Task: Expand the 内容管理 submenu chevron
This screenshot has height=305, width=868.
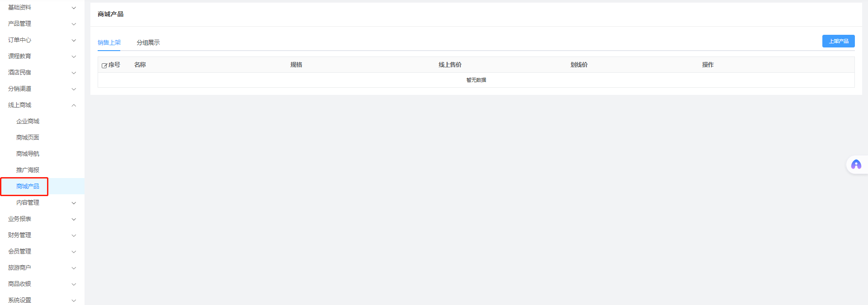Action: point(74,203)
